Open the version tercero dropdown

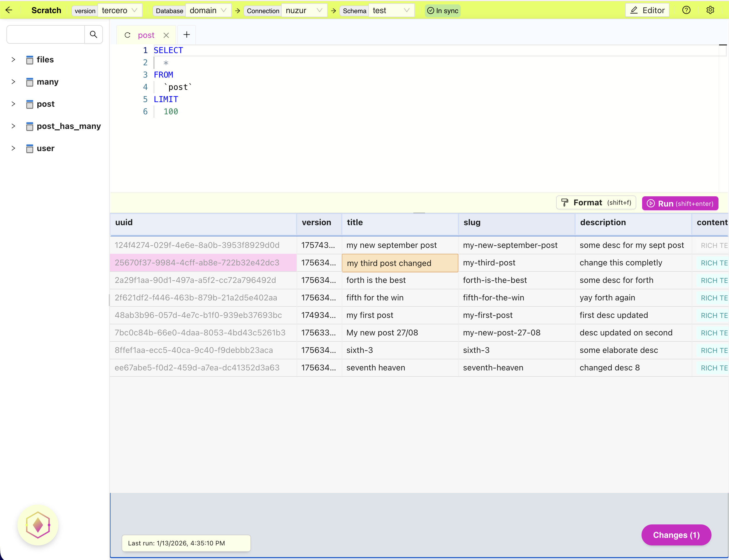[120, 10]
